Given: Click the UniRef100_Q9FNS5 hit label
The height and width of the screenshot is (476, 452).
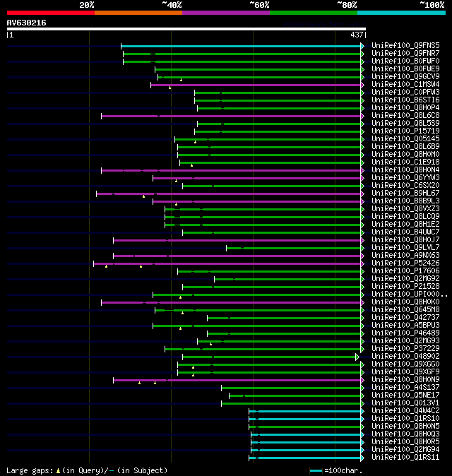Looking at the screenshot, I should tap(405, 45).
